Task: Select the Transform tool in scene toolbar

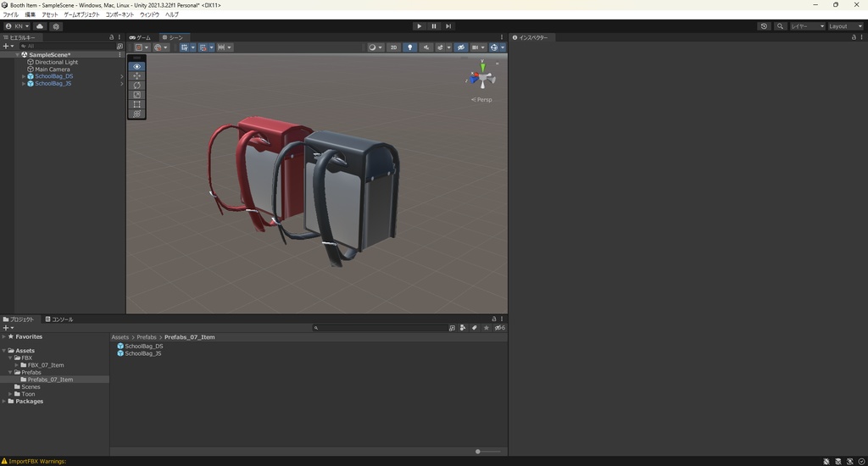Action: (x=136, y=114)
